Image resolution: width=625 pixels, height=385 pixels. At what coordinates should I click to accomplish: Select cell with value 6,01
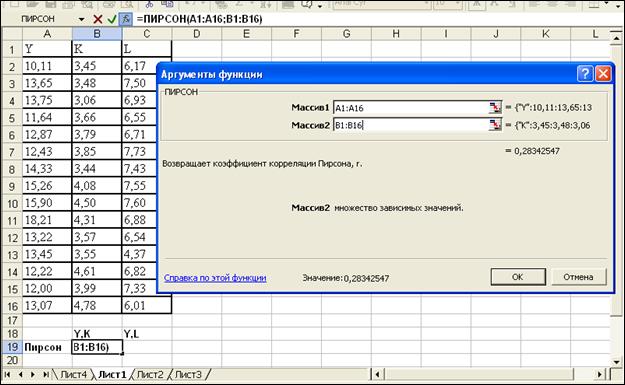[147, 306]
